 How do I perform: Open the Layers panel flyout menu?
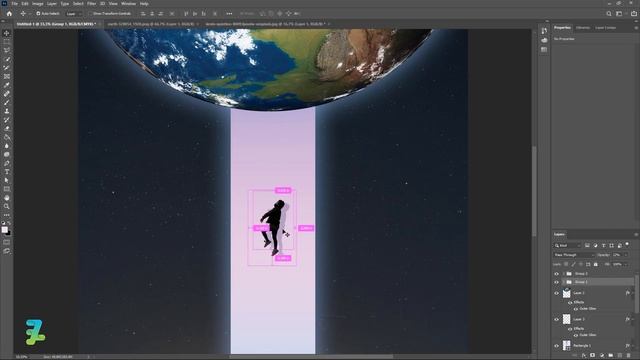(636, 234)
